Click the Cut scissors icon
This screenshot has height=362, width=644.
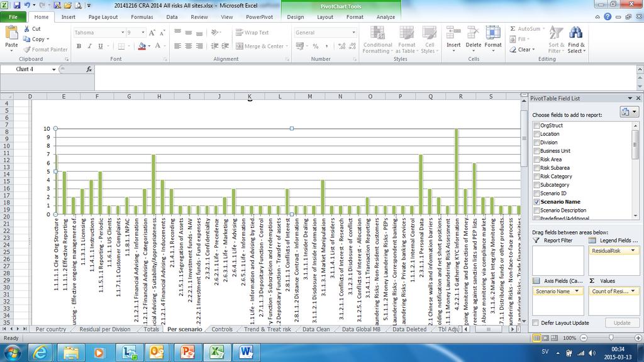pyautogui.click(x=26, y=29)
